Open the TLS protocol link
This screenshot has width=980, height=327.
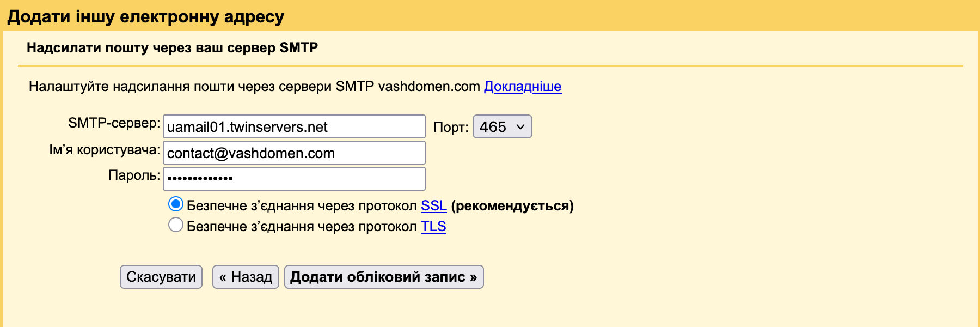tap(433, 227)
